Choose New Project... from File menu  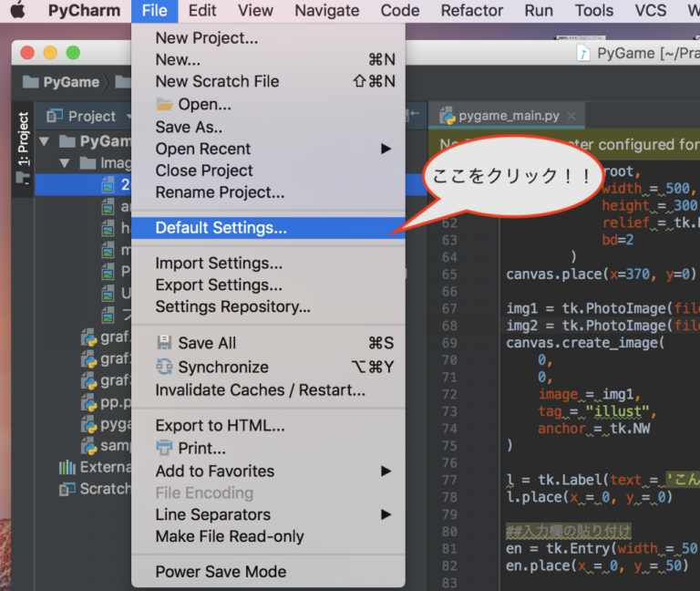click(x=268, y=38)
